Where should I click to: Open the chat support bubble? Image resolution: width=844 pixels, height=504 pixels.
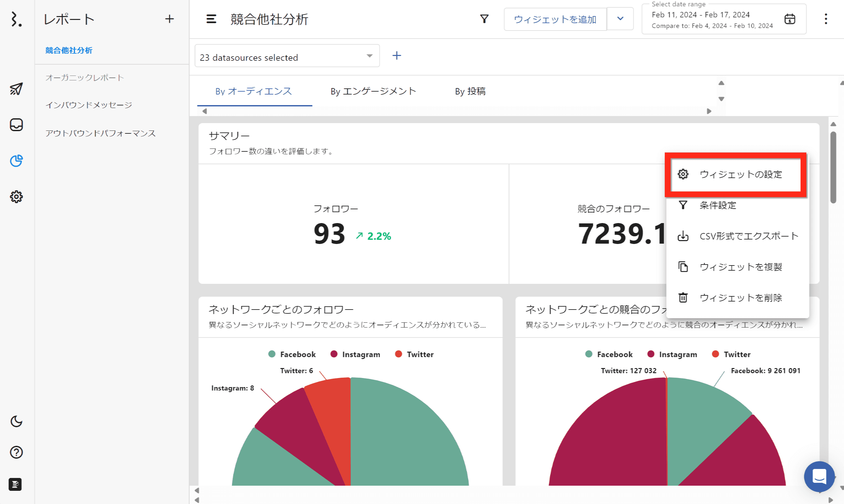819,476
